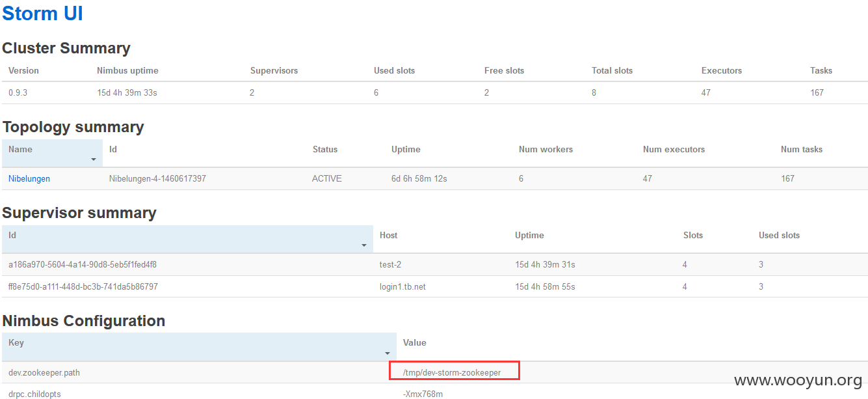Sort topologies by Id column header
The width and height of the screenshot is (868, 399).
click(113, 149)
